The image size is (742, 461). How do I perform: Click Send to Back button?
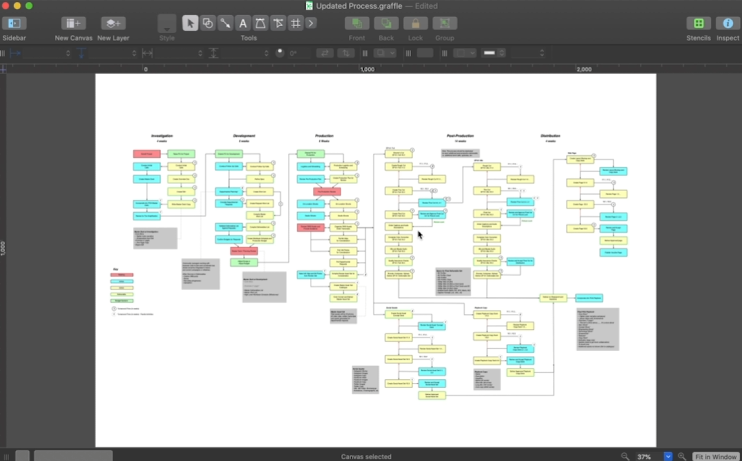386,23
